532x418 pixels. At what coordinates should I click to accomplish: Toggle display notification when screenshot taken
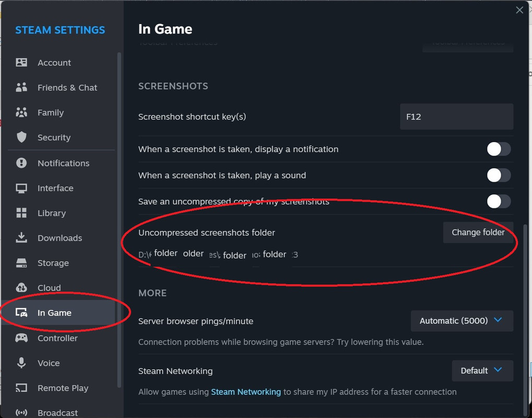pos(499,149)
